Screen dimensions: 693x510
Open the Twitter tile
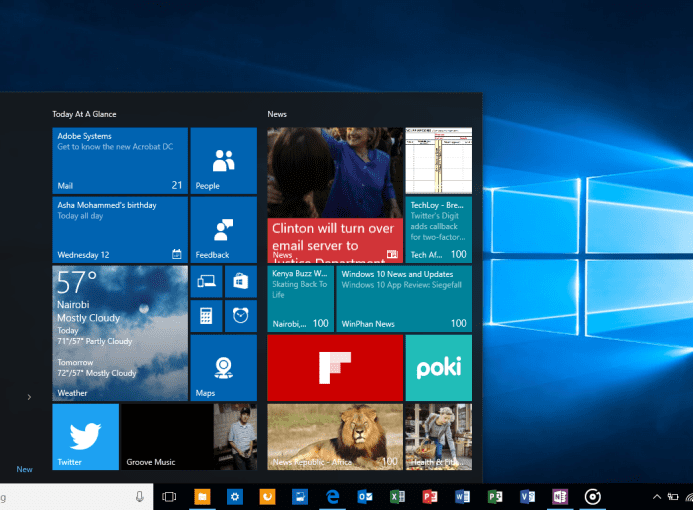(86, 437)
